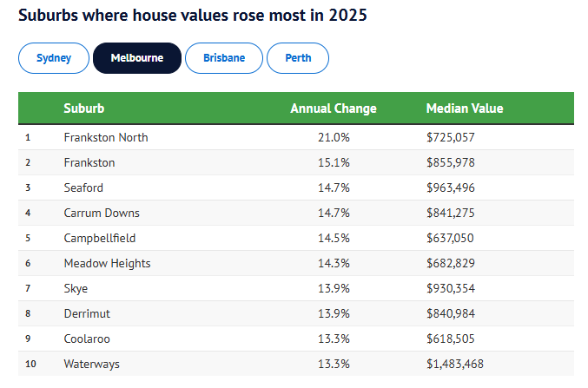Open the Brisbane tab

[223, 58]
